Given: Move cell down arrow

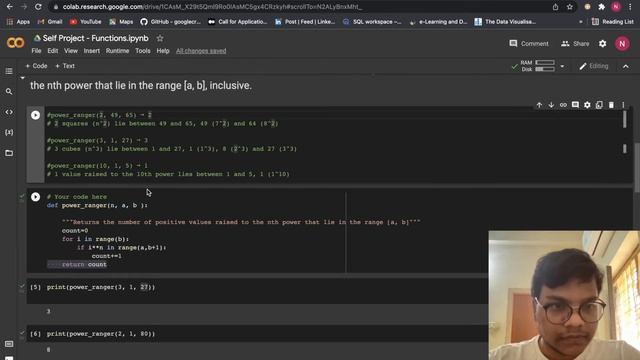Looking at the screenshot, I should coord(551,105).
